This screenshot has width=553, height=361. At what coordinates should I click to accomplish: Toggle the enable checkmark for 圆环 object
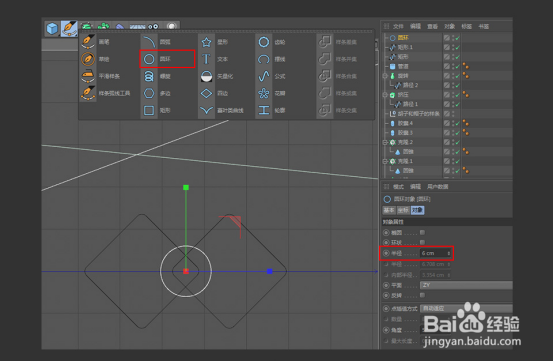(x=457, y=38)
